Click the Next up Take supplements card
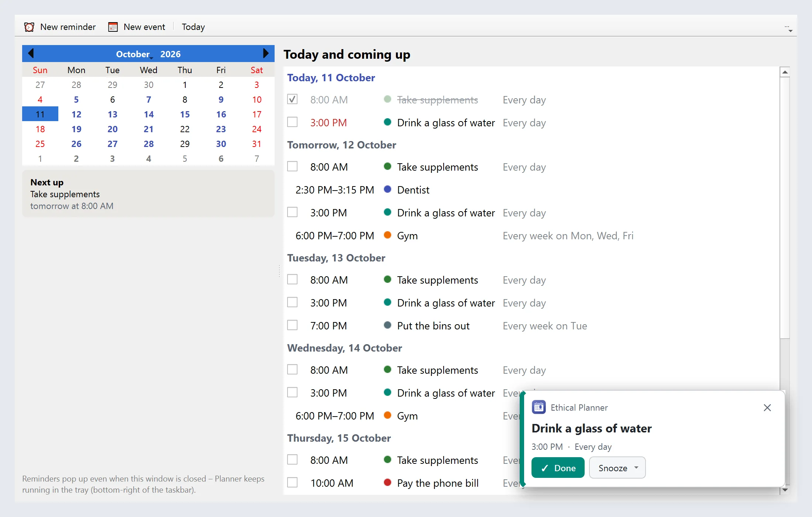 pyautogui.click(x=148, y=194)
